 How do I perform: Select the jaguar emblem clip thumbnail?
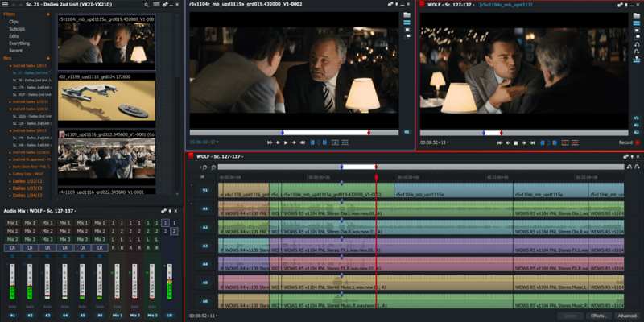coord(106,100)
